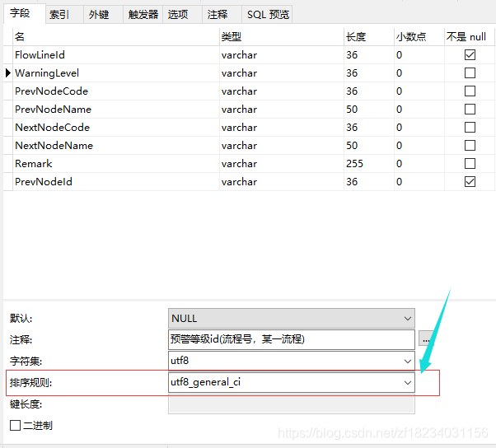
Task: Open the 注释 tab
Action: 222,15
